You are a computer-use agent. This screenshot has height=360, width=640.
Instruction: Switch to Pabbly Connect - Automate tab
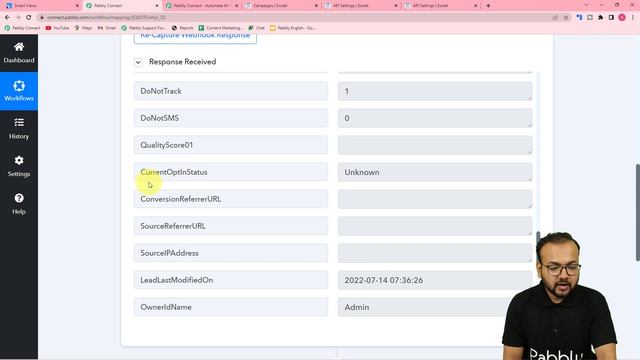click(x=202, y=6)
